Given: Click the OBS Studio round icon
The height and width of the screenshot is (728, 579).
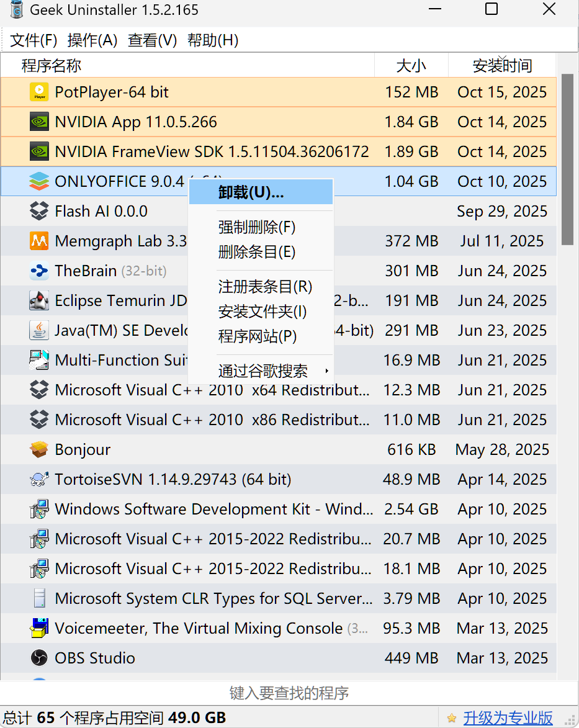Looking at the screenshot, I should point(39,658).
